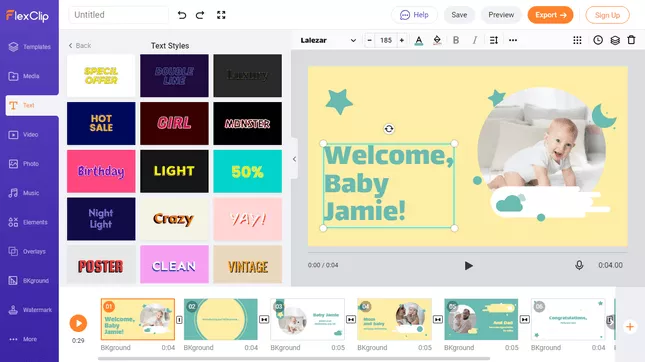Open the text highlight fill color
The height and width of the screenshot is (362, 645).
coord(437,40)
